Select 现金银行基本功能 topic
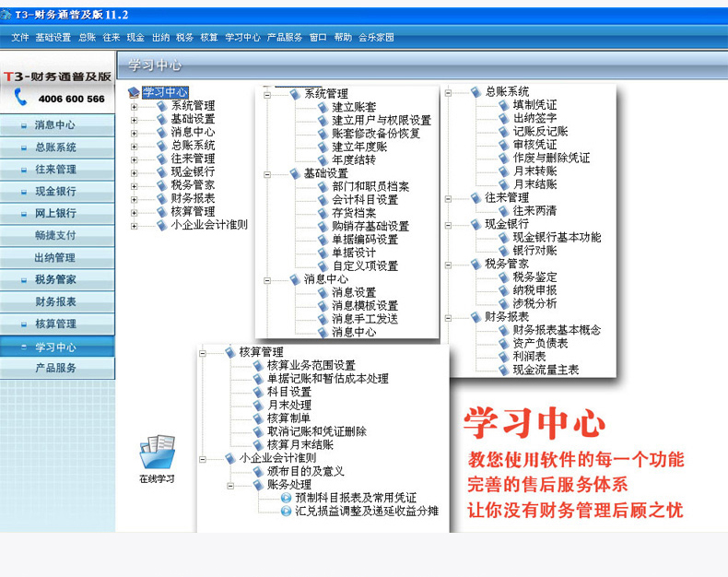Viewport: 728px width, 577px height. point(557,238)
